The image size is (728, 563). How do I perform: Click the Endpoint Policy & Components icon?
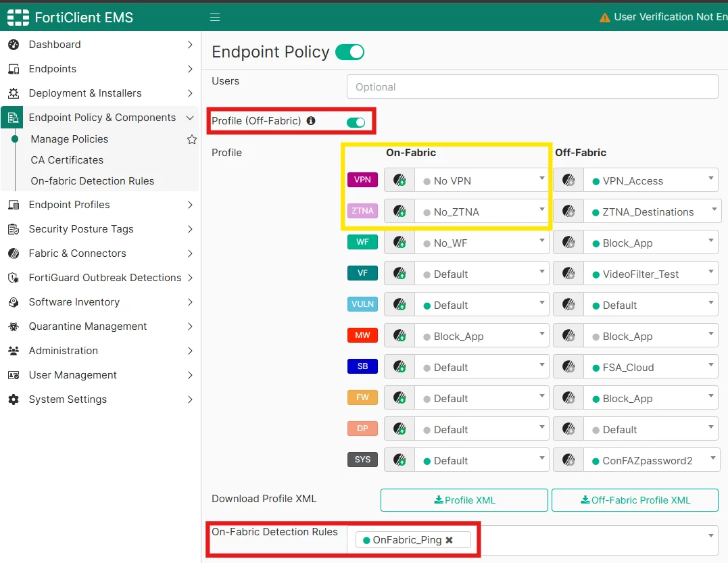pos(13,118)
